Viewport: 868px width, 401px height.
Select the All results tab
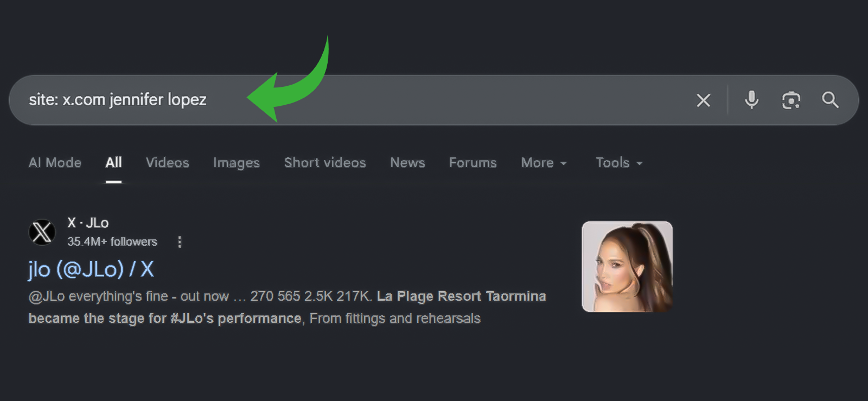click(x=113, y=163)
